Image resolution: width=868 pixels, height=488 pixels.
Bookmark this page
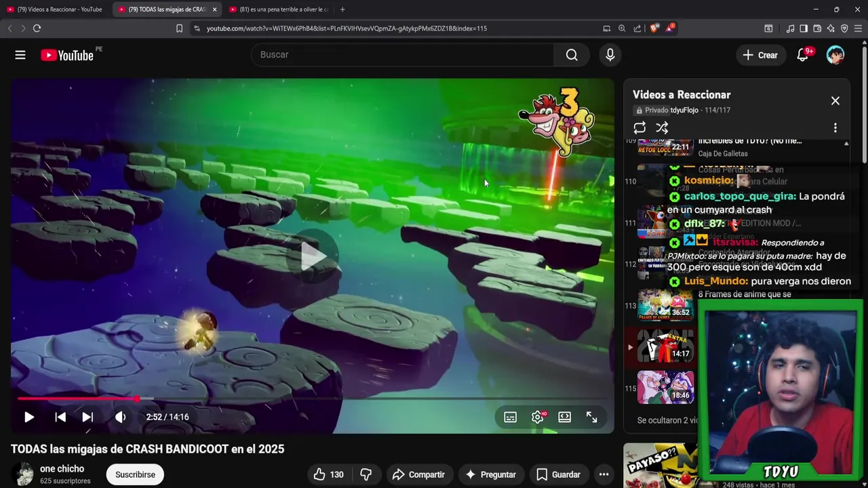point(179,28)
